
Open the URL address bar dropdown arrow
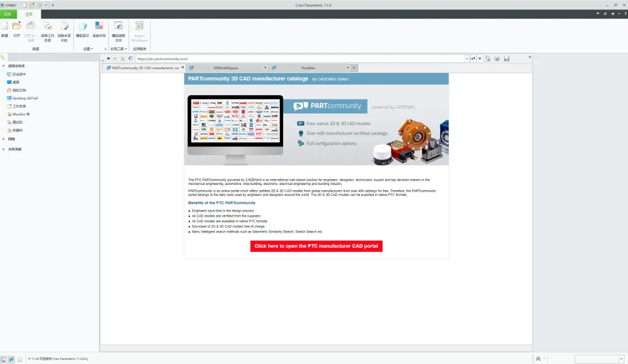click(466, 59)
